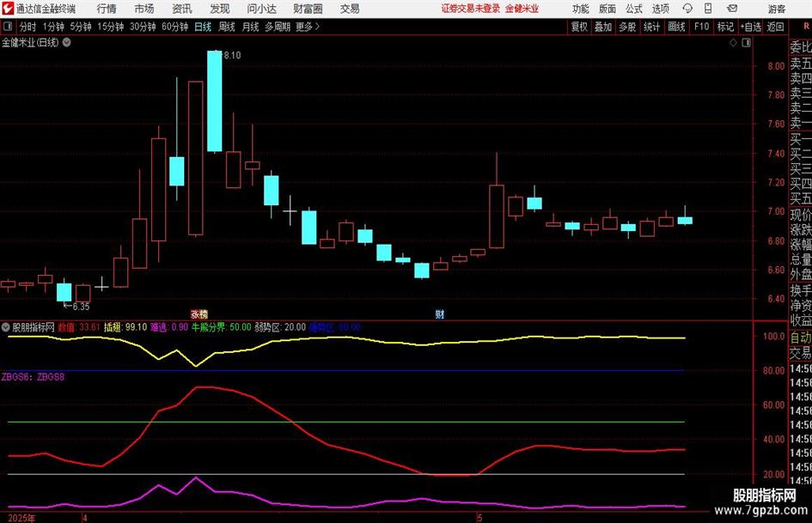Add stock with the +自选 button
812x523 pixels.
[x=750, y=27]
